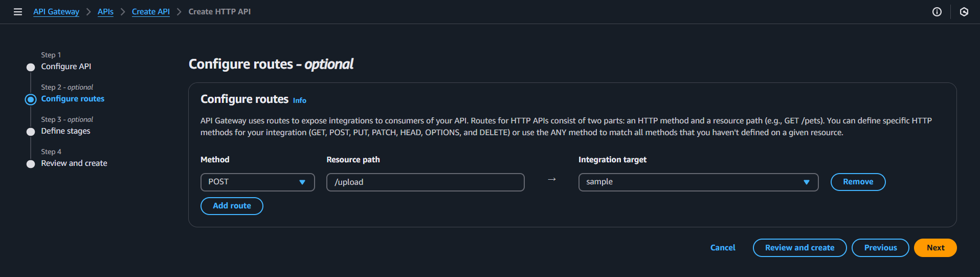Open the hexagon settings icon at top right
The width and height of the screenshot is (980, 277).
point(964,12)
